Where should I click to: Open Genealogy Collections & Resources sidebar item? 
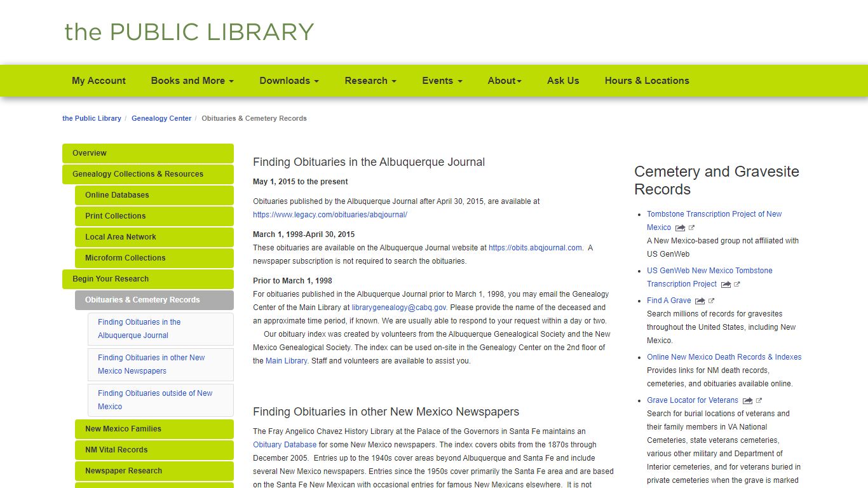[148, 174]
